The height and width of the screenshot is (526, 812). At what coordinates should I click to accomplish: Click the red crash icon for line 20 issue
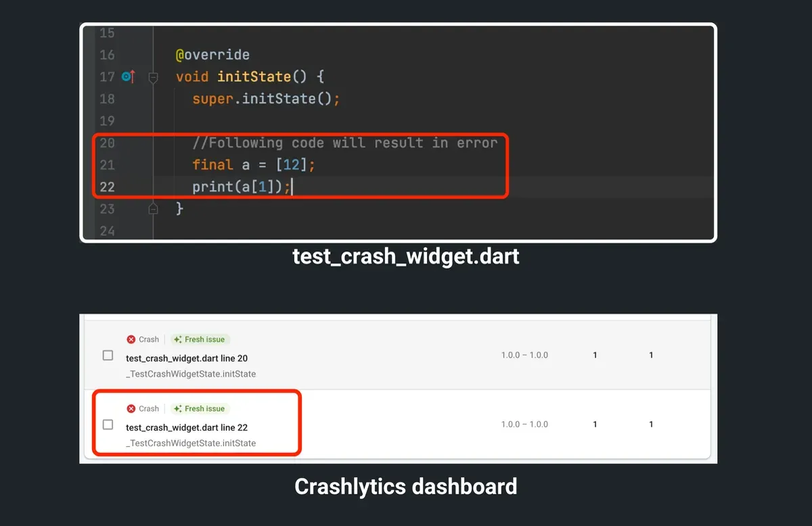pyautogui.click(x=131, y=339)
